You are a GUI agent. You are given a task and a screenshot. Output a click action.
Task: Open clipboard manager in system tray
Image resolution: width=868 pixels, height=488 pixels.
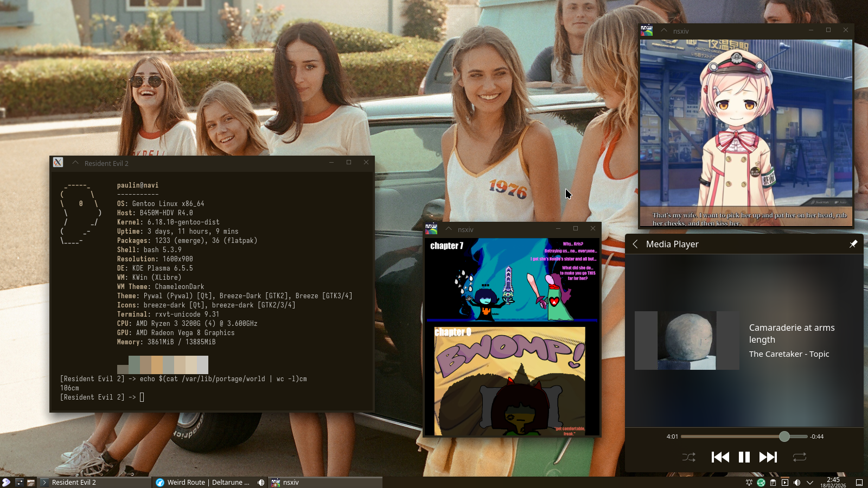[x=773, y=482]
